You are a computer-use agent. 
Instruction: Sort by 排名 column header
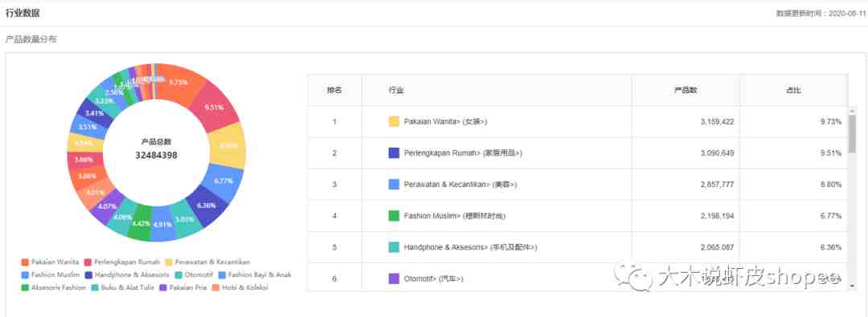334,90
